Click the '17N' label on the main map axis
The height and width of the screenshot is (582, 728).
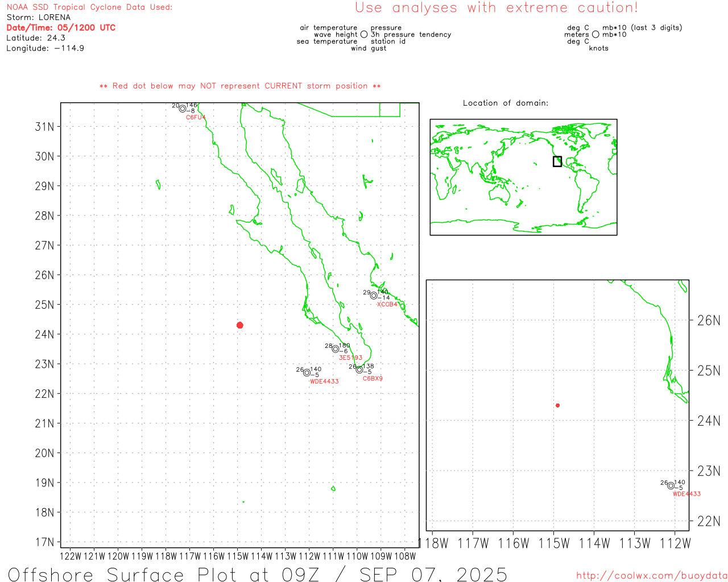point(44,542)
